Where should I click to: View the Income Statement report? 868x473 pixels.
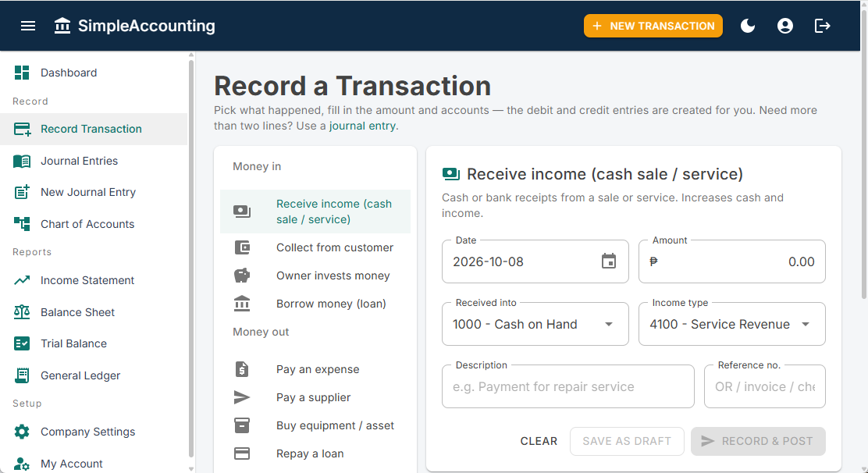tap(94, 280)
